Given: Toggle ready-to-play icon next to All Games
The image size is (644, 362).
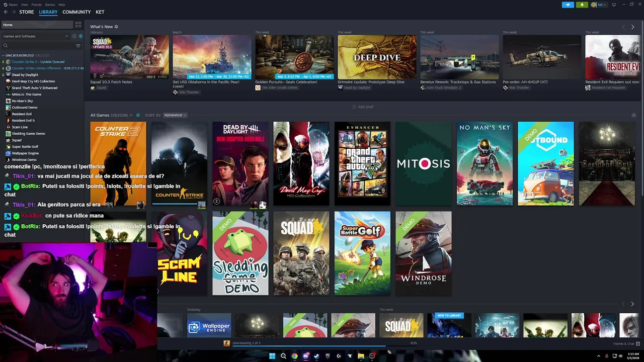Looking at the screenshot, I should click(x=138, y=115).
